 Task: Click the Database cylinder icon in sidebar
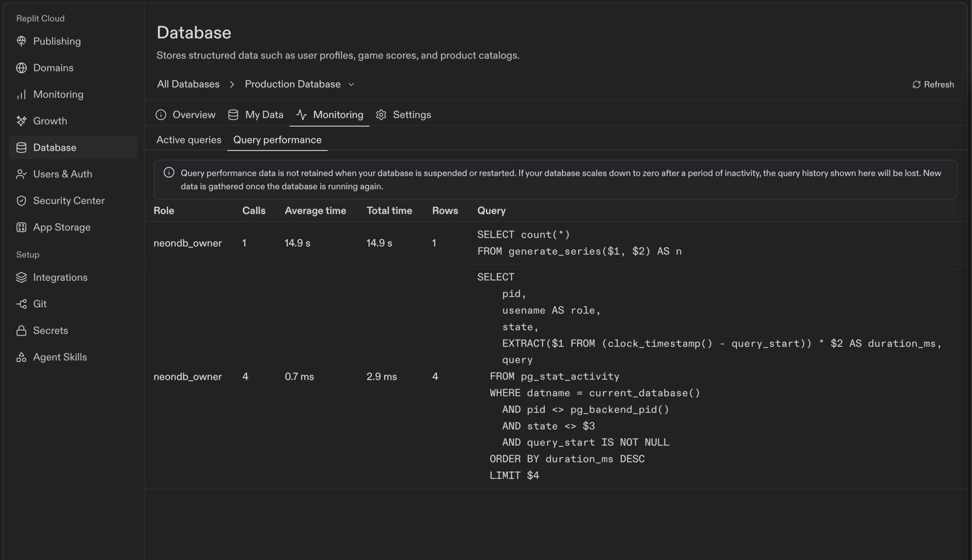coord(21,148)
